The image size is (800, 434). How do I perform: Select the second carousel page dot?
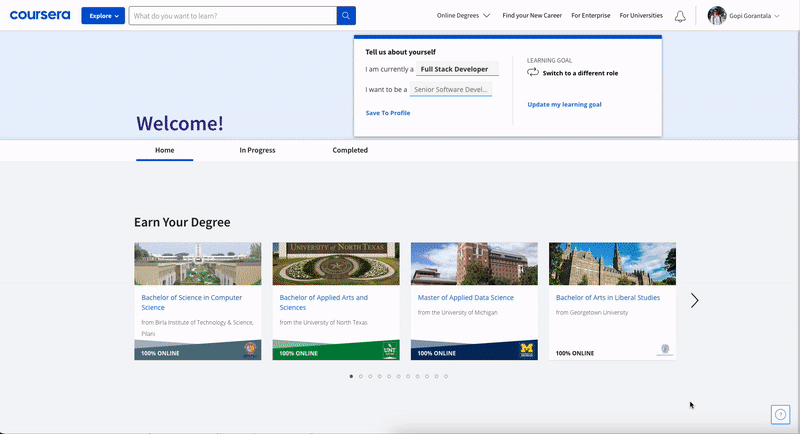(x=361, y=376)
